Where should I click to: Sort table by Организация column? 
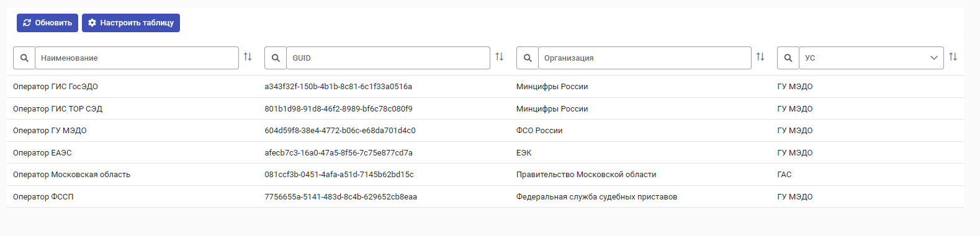pos(760,57)
